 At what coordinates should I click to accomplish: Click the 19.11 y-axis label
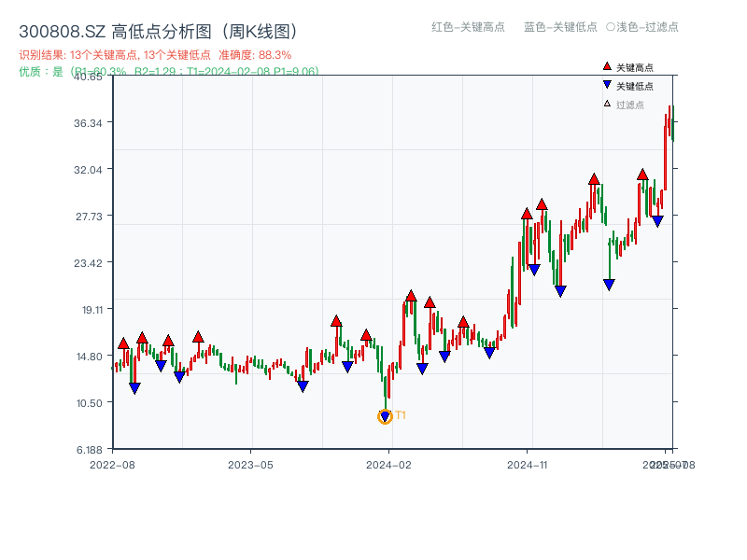click(x=92, y=310)
